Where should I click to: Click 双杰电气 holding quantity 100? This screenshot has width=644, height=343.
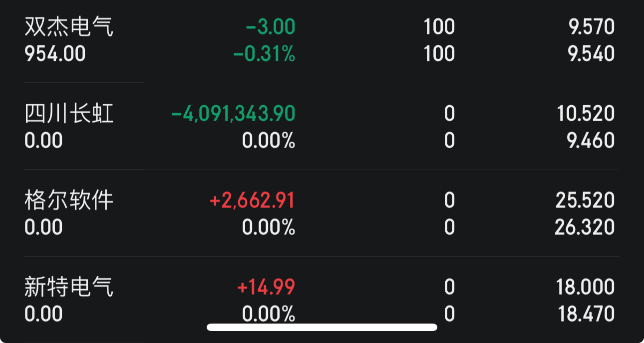(x=439, y=27)
